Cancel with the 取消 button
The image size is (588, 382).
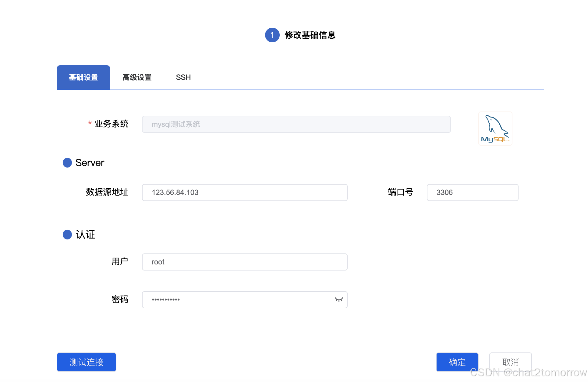pyautogui.click(x=510, y=362)
